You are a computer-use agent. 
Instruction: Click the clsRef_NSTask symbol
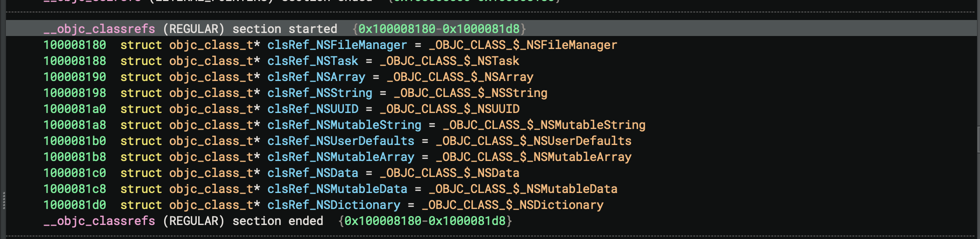click(313, 61)
